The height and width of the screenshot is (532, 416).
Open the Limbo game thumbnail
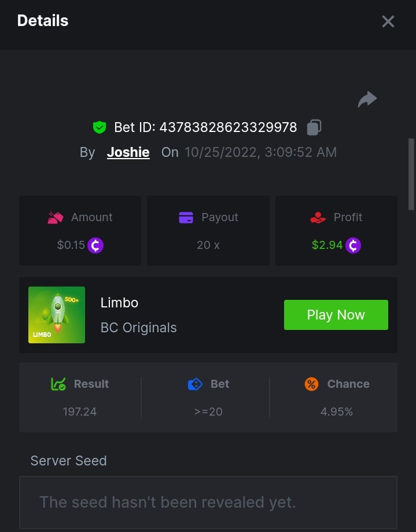[57, 315]
